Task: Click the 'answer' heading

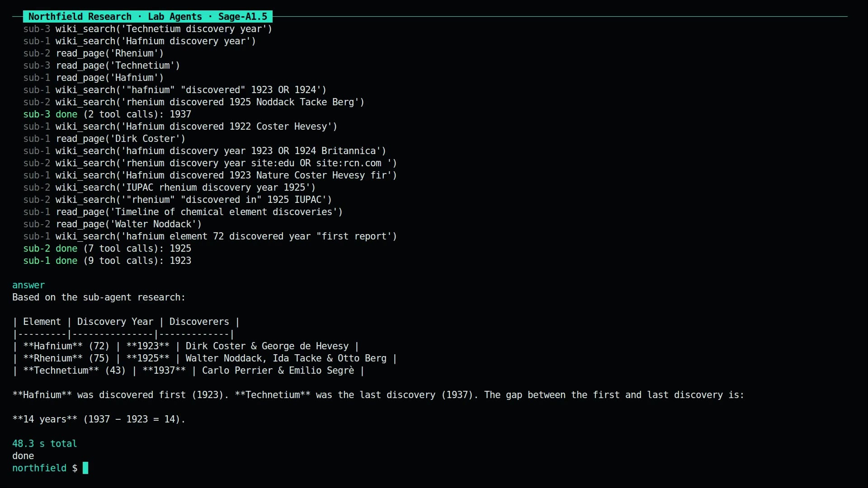Action: 28,285
